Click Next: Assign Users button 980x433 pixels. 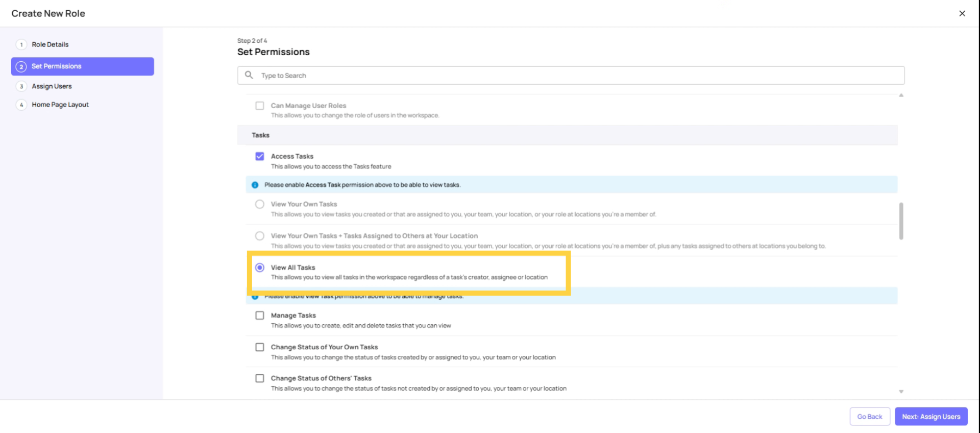click(x=931, y=417)
